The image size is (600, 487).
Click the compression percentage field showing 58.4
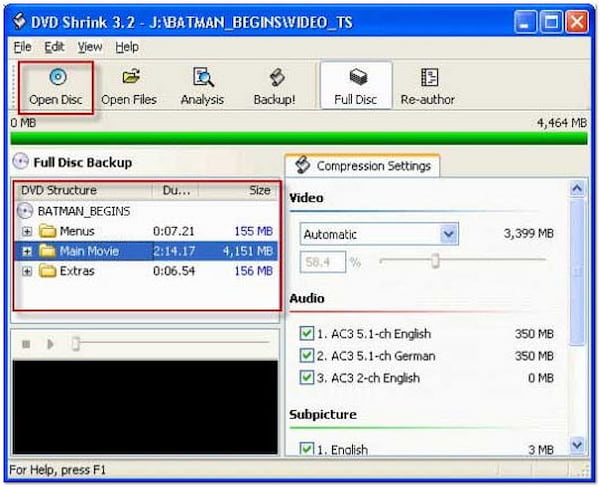click(x=323, y=262)
